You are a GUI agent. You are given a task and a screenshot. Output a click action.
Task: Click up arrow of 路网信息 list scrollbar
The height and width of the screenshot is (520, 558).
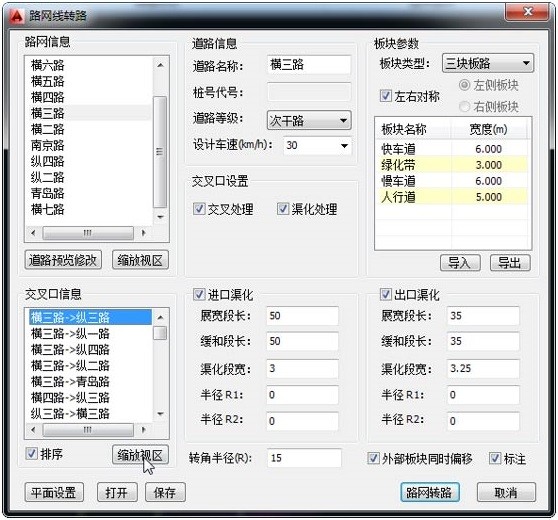tap(160, 65)
